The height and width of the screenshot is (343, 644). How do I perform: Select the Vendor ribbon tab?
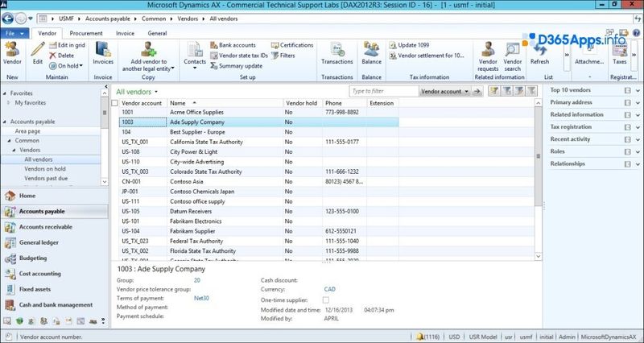(x=47, y=33)
